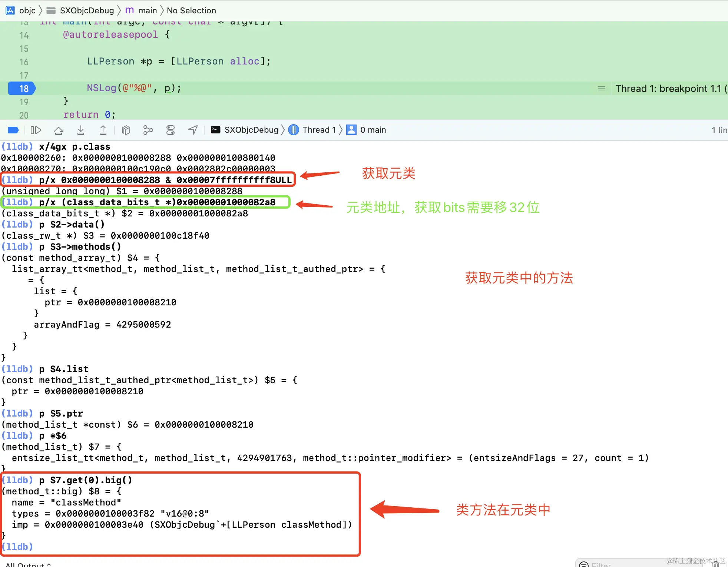Toggle the line 18 breakpoint marker
The height and width of the screenshot is (567, 728).
click(22, 89)
